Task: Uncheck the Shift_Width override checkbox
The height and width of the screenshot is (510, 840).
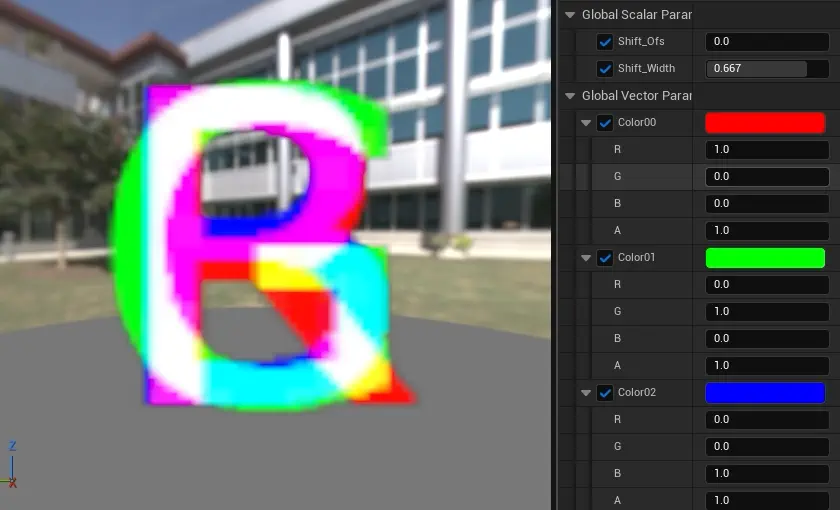Action: (605, 69)
